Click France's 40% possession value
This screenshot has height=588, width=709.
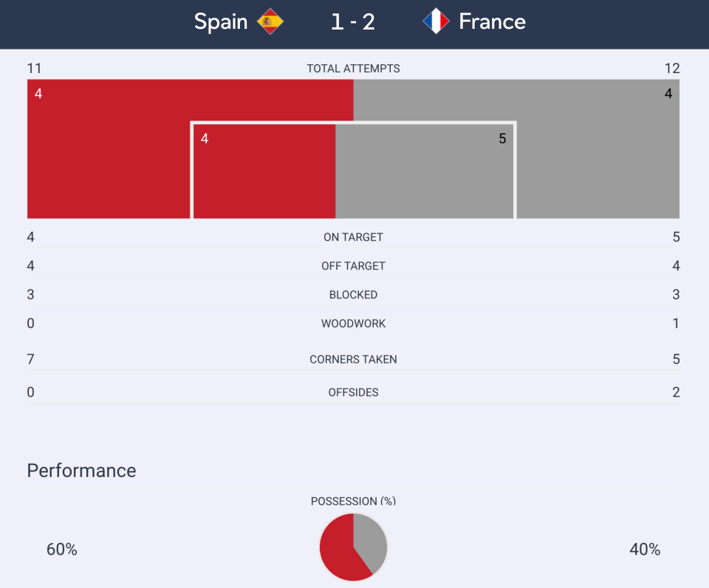click(645, 549)
